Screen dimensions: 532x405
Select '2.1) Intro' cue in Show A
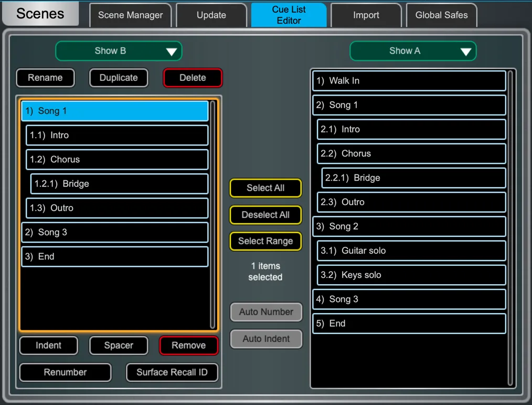pos(411,129)
